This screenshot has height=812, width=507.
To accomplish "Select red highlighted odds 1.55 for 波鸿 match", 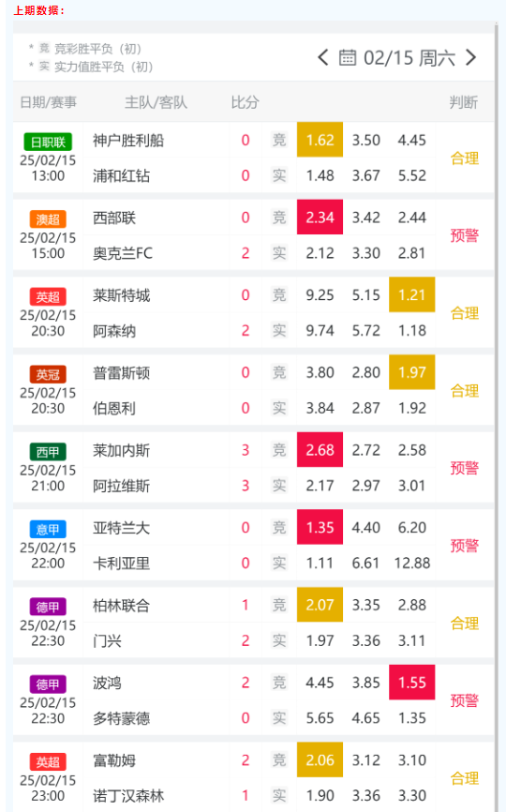I will point(411,682).
